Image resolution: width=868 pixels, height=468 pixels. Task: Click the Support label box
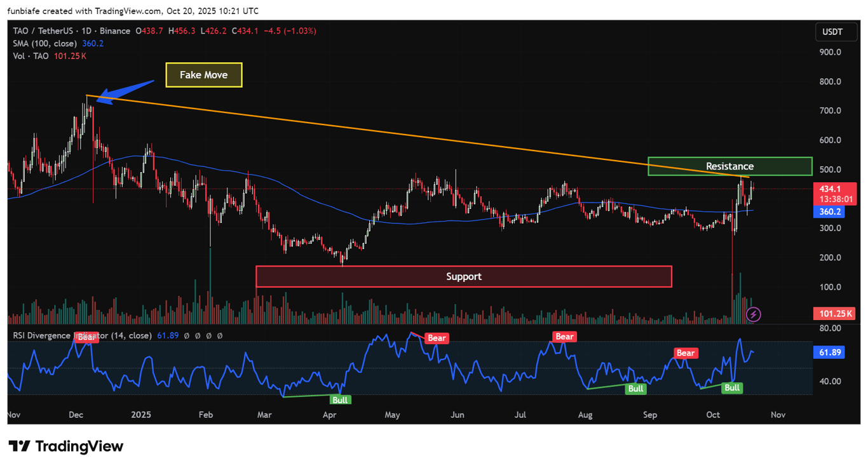463,276
